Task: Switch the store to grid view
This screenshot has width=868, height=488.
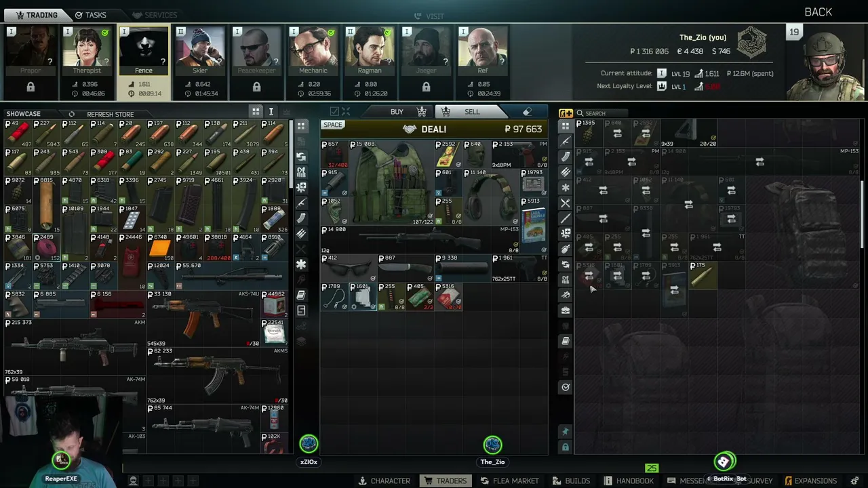Action: (x=256, y=112)
